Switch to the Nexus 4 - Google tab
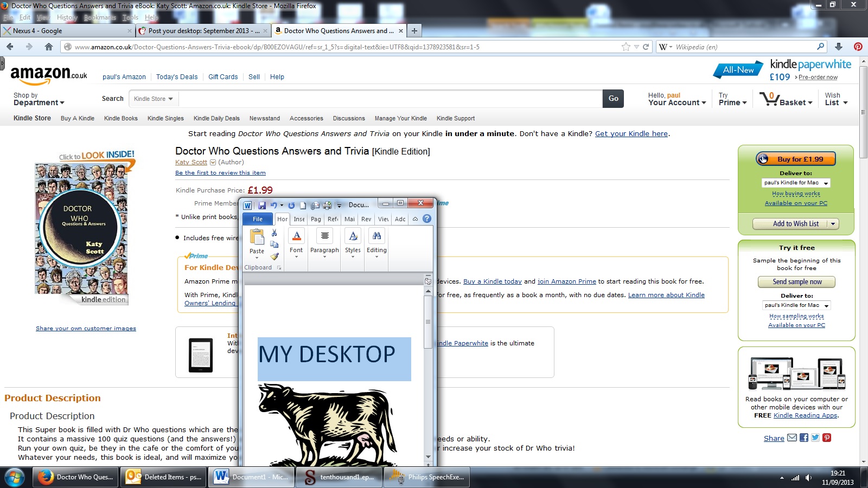 (68, 31)
